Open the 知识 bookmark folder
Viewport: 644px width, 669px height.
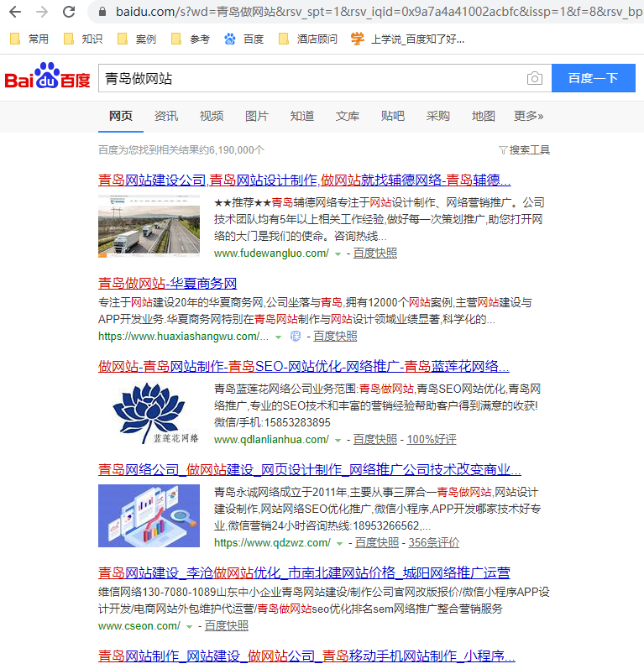pyautogui.click(x=83, y=39)
